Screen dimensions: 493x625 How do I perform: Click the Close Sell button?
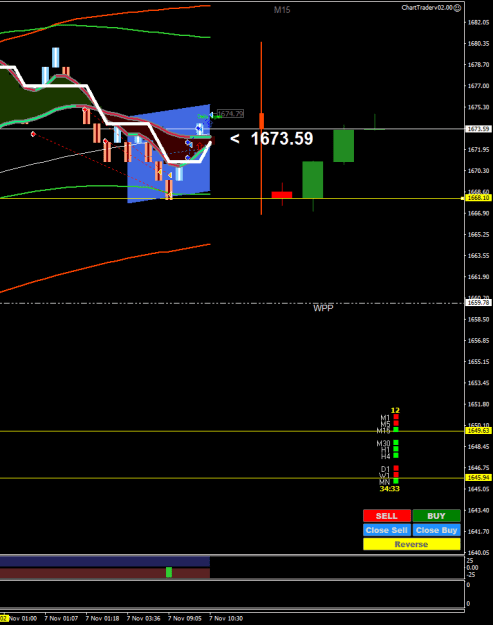coord(387,530)
